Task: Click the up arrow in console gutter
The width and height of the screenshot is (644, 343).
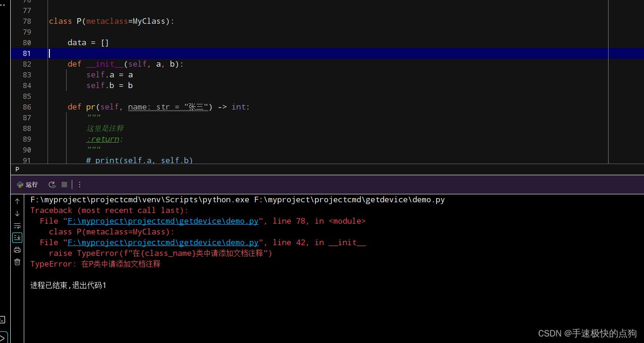Action: [x=17, y=201]
